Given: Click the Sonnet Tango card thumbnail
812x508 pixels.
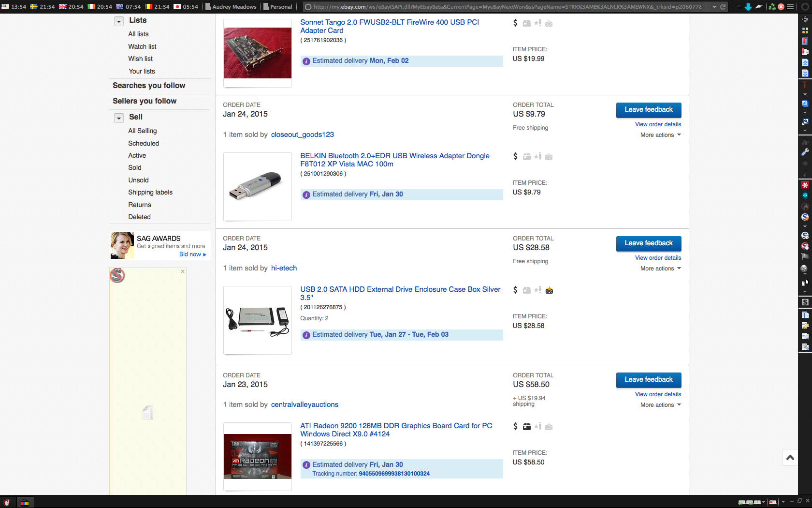Looking at the screenshot, I should [258, 53].
